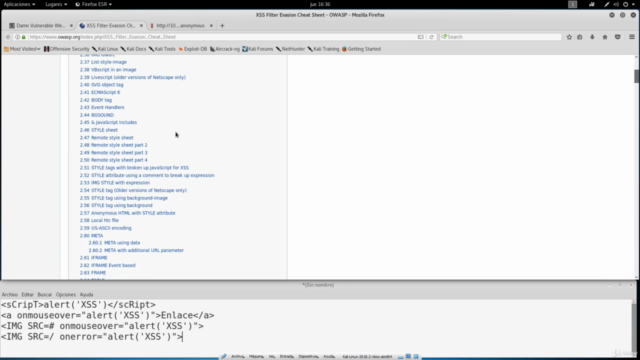Expand the Most Visited bookmarks folder
The width and height of the screenshot is (640, 360).
pos(22,49)
